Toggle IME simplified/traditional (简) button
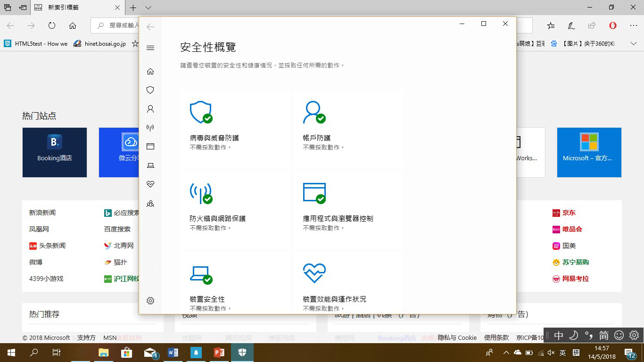 [x=604, y=336]
